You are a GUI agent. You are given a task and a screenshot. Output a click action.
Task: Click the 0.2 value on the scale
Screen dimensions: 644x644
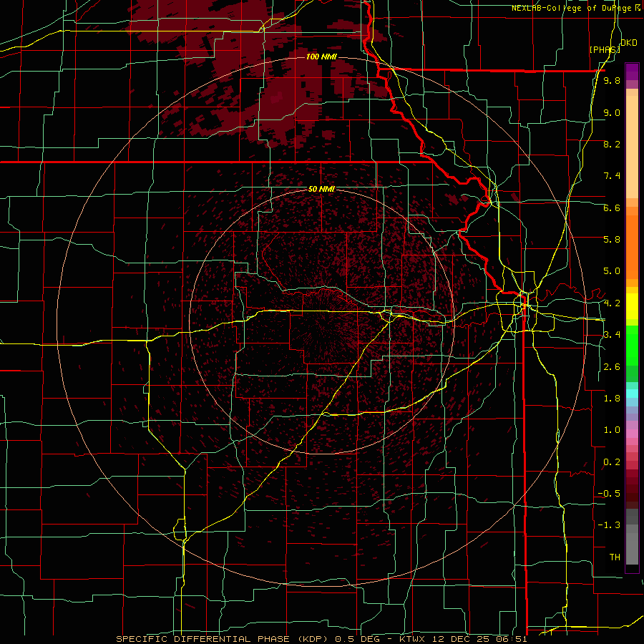tap(612, 462)
